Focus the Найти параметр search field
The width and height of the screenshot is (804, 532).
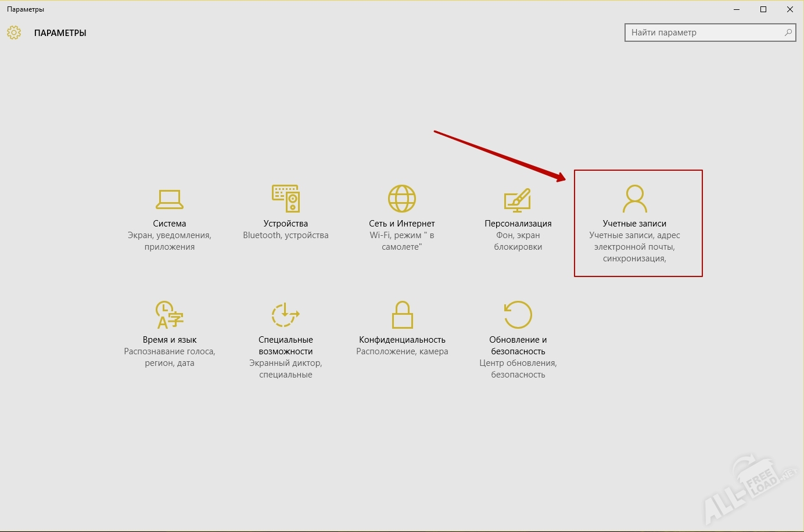703,33
